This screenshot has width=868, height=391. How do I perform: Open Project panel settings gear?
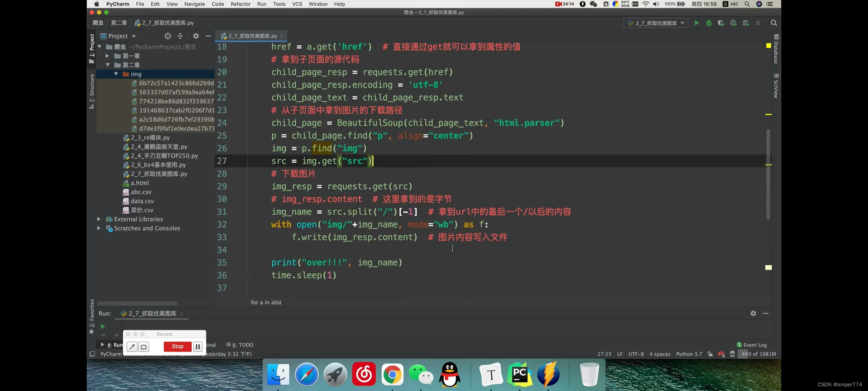pyautogui.click(x=196, y=36)
